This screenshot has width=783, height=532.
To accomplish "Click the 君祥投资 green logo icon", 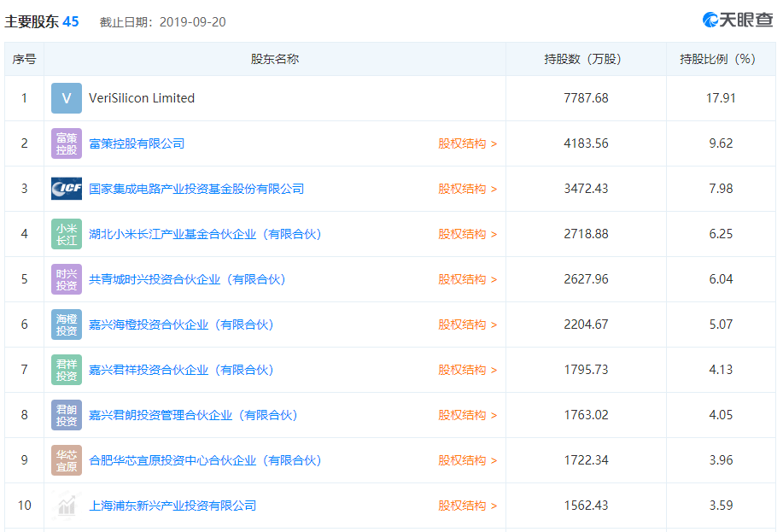I will pos(66,370).
